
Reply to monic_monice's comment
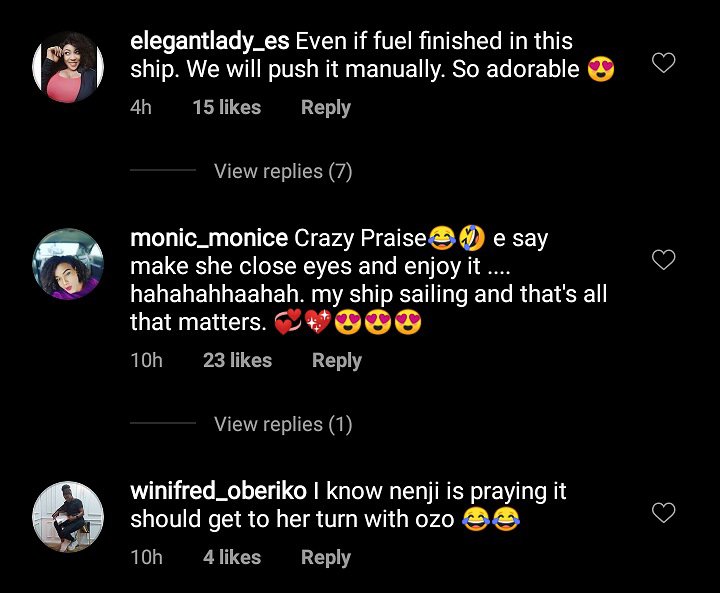click(x=336, y=360)
